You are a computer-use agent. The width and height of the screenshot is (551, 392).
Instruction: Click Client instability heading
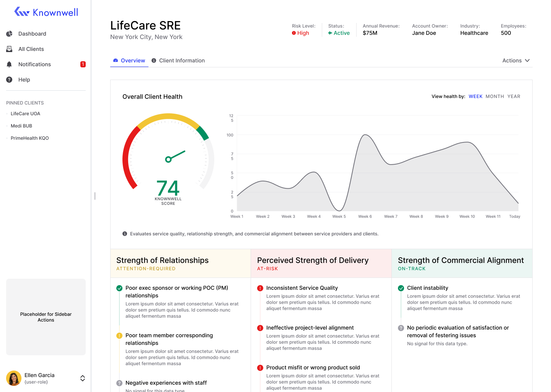point(427,288)
